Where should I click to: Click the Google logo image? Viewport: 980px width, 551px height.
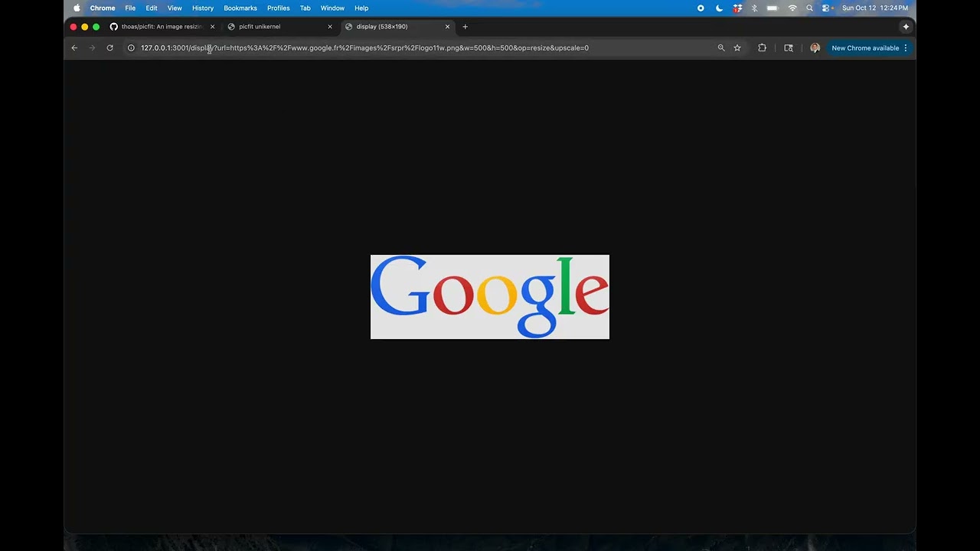[490, 297]
